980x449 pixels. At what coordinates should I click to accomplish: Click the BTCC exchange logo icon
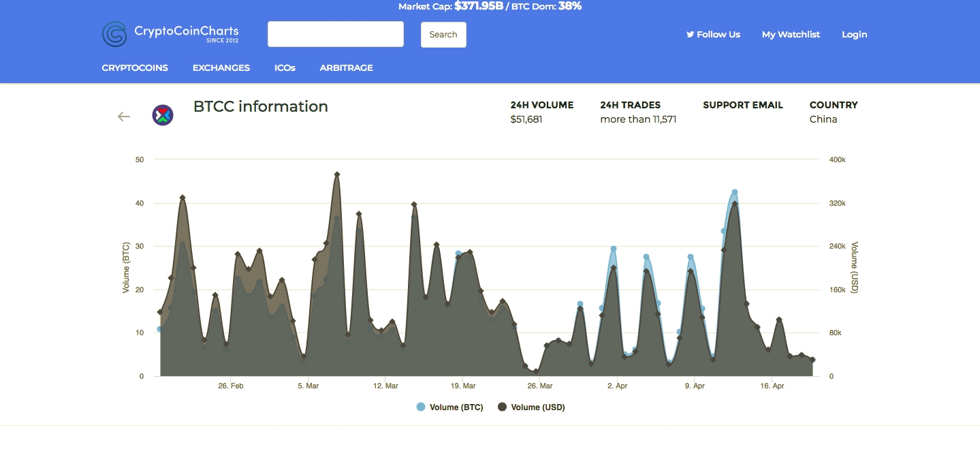coord(163,115)
